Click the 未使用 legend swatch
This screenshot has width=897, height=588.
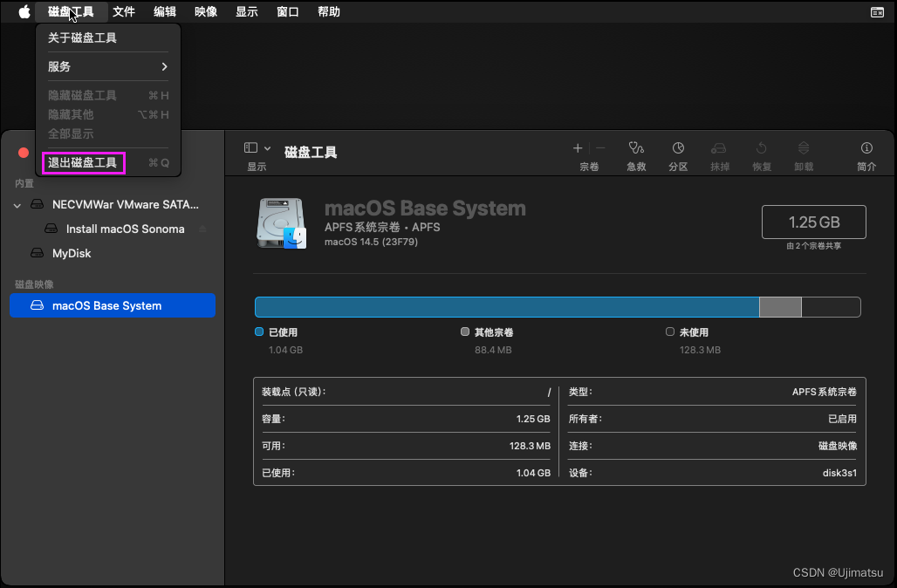click(670, 332)
